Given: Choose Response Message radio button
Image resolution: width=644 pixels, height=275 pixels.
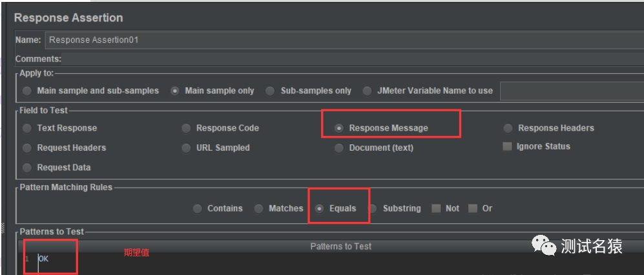Looking at the screenshot, I should (x=339, y=129).
